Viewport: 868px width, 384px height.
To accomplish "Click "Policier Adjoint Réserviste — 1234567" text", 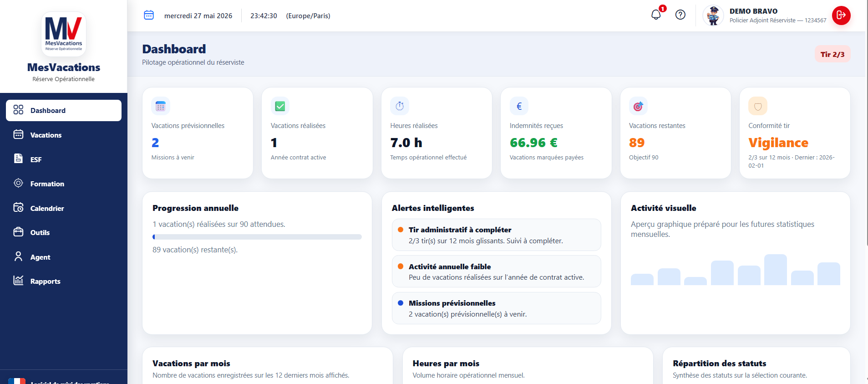I will coord(778,20).
